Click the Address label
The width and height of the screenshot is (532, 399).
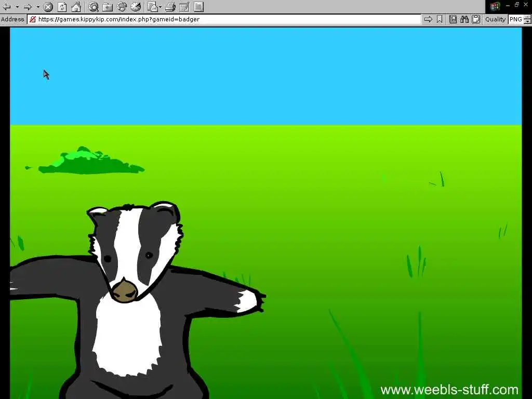12,19
